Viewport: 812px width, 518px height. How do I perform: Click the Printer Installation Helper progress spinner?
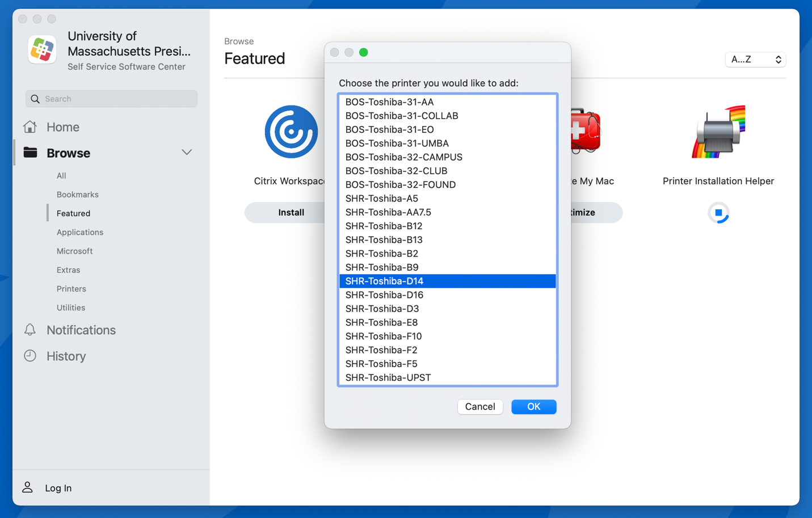click(718, 213)
